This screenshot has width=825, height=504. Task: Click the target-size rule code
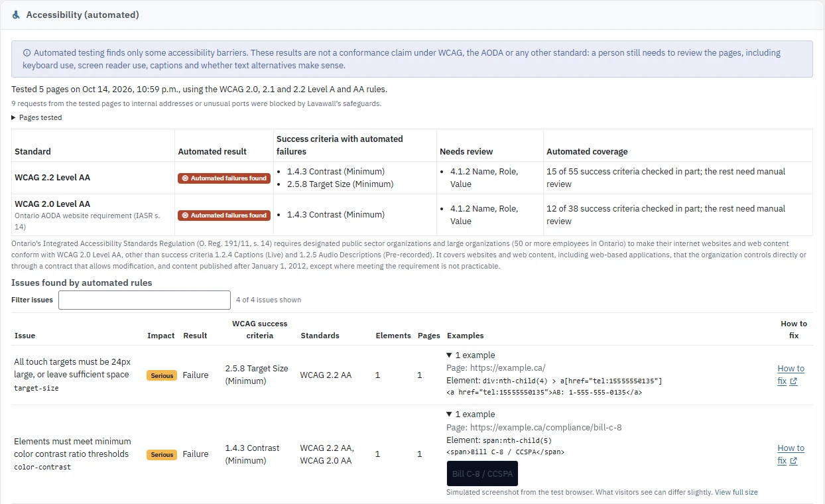point(36,388)
